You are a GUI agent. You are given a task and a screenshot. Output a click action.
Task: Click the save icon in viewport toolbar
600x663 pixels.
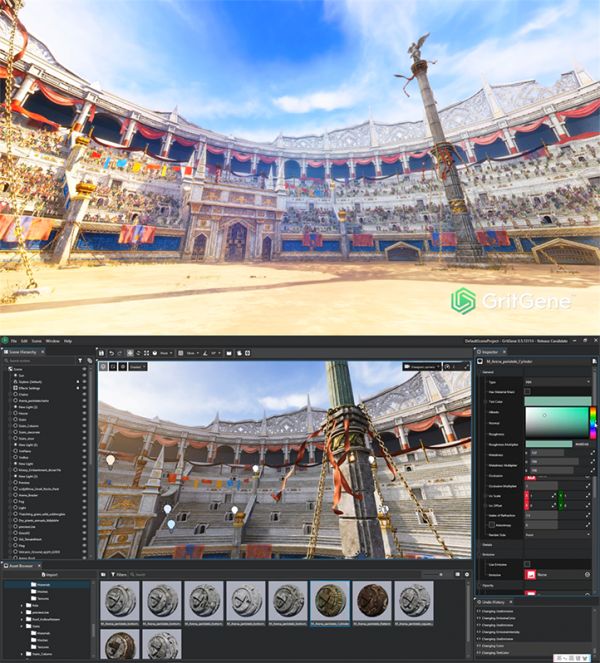101,353
